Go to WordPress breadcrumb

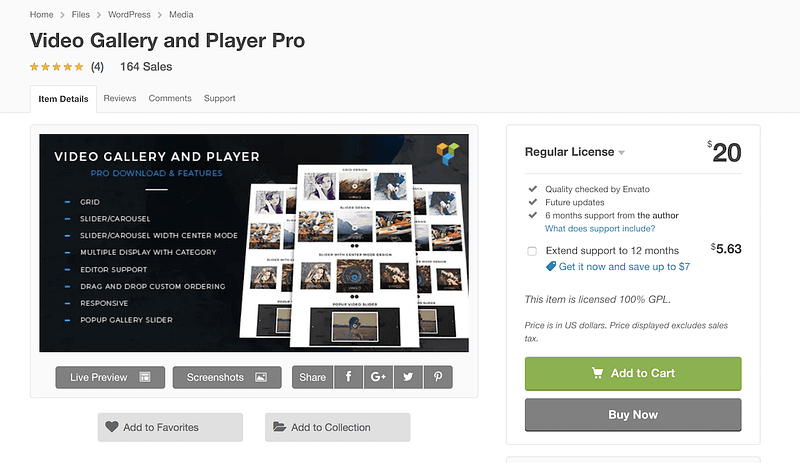coord(129,15)
